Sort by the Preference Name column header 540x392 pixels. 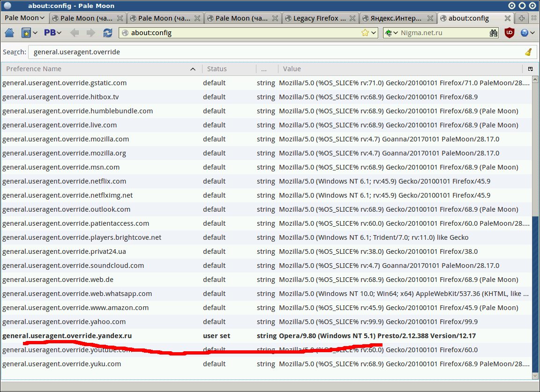tap(98, 69)
